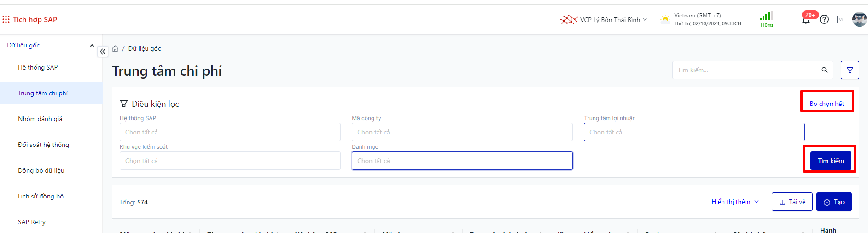868x233 pixels.
Task: Collapse the Dữ liệu gốc menu group
Action: 92,45
